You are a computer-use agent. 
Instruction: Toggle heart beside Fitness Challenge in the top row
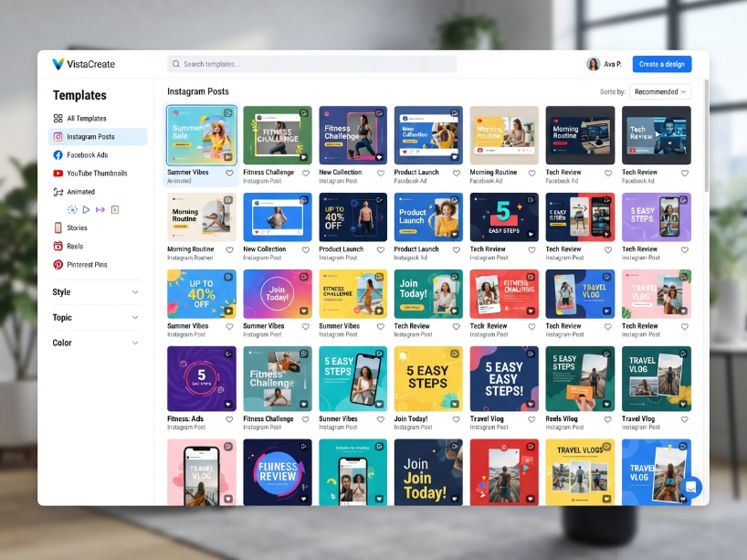coord(306,173)
